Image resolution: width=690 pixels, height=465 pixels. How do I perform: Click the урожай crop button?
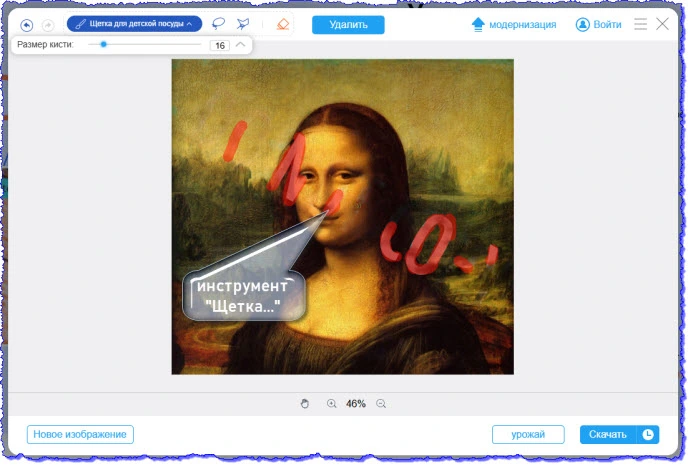(528, 434)
